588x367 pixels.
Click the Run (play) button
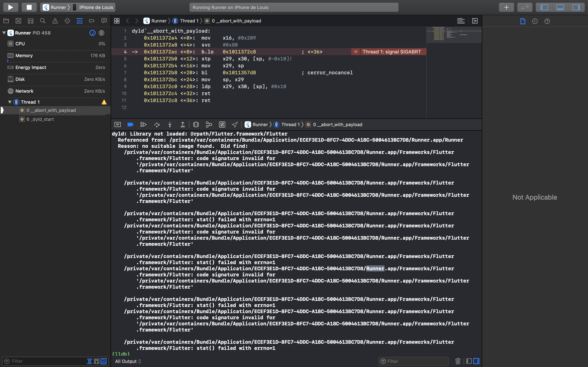[x=11, y=7]
